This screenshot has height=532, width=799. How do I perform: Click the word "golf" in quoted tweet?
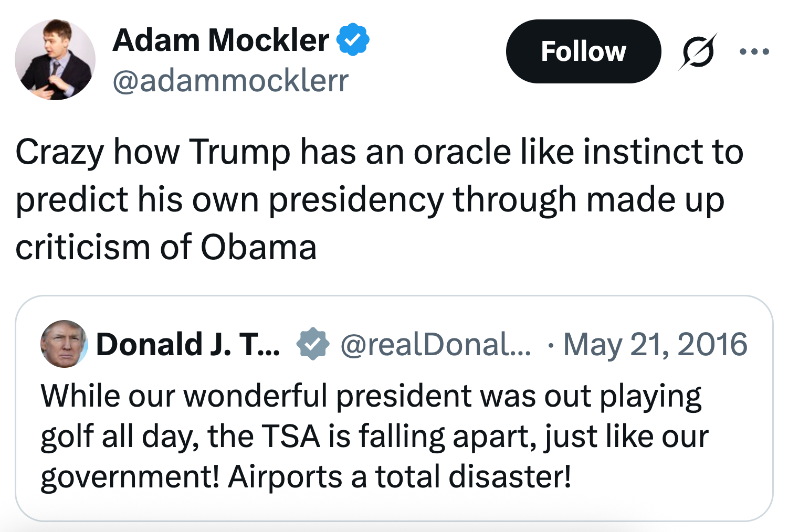pos(67,437)
